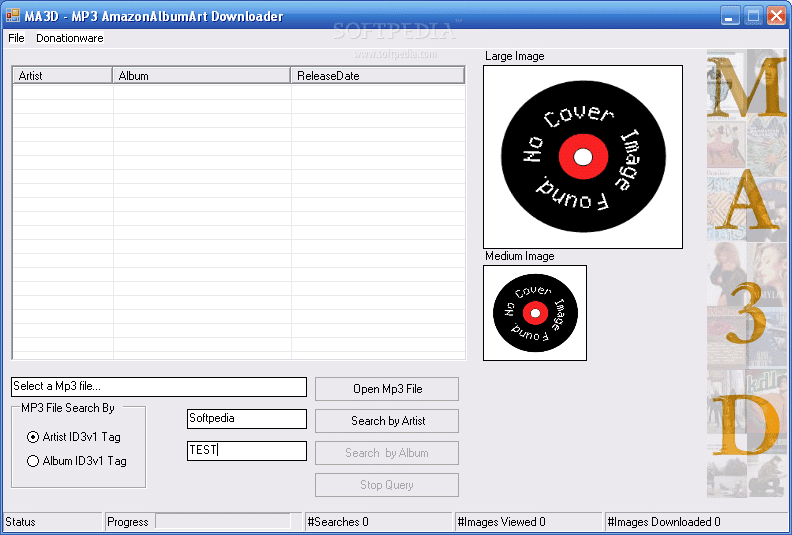Click the MA3D app icon in title bar
This screenshot has width=792, height=535.
point(12,16)
